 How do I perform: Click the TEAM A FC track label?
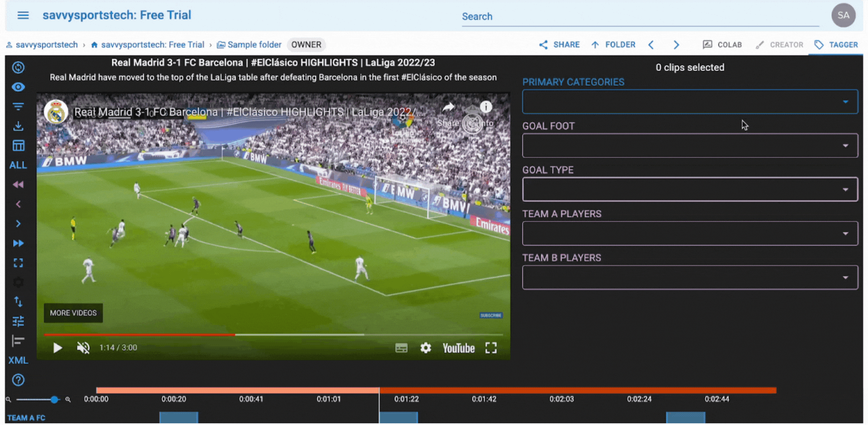click(26, 418)
